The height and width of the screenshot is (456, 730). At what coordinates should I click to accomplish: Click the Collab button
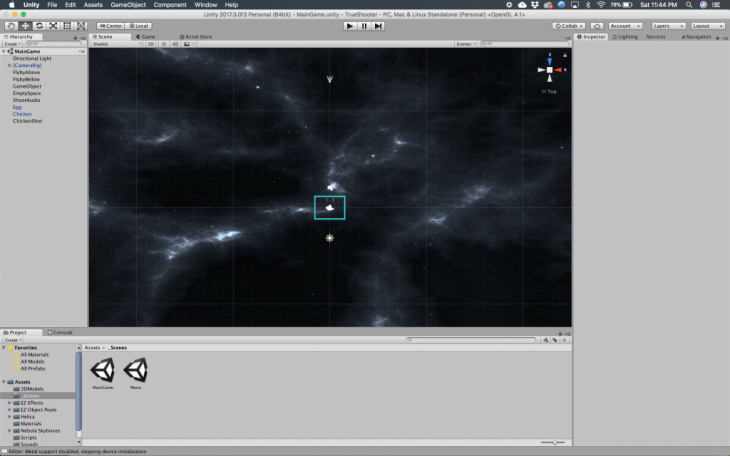[568, 25]
